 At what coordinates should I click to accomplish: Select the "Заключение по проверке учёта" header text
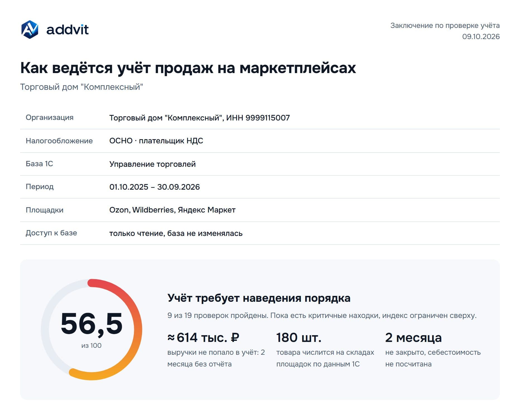click(445, 25)
